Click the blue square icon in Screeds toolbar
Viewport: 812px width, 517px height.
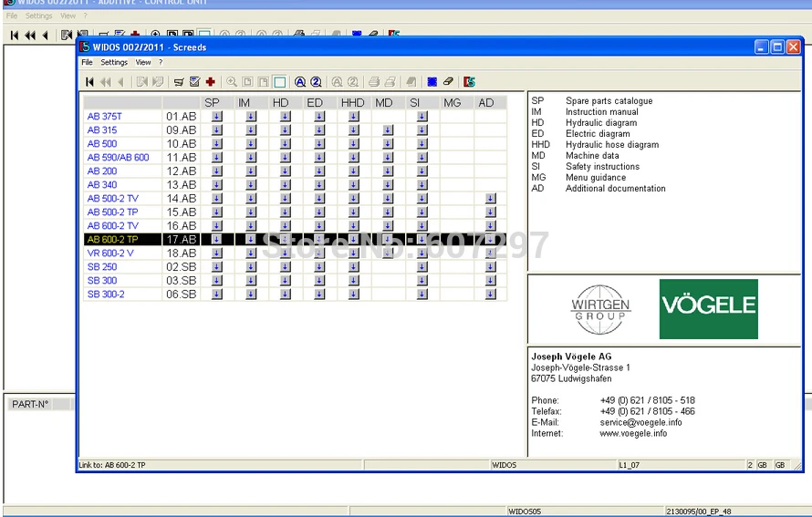(432, 82)
